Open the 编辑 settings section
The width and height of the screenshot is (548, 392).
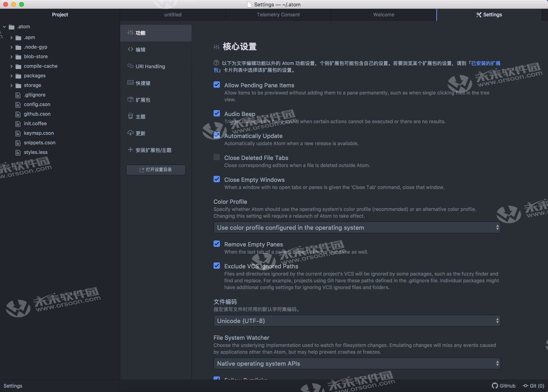point(140,49)
